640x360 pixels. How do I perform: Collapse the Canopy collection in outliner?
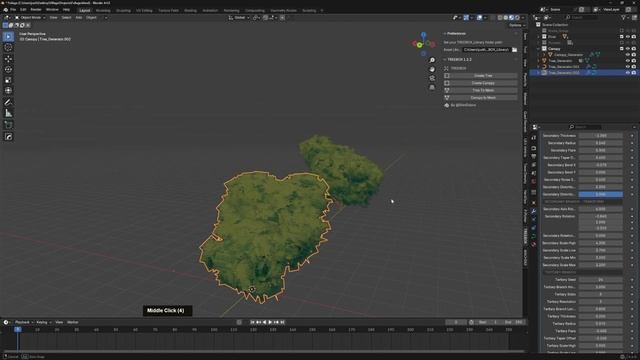[x=538, y=49]
